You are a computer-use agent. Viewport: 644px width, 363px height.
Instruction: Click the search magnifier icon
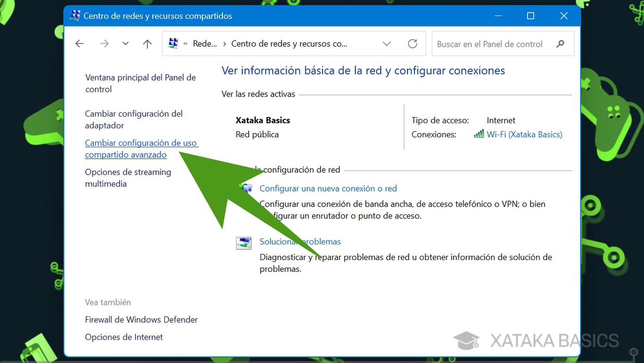(x=560, y=44)
